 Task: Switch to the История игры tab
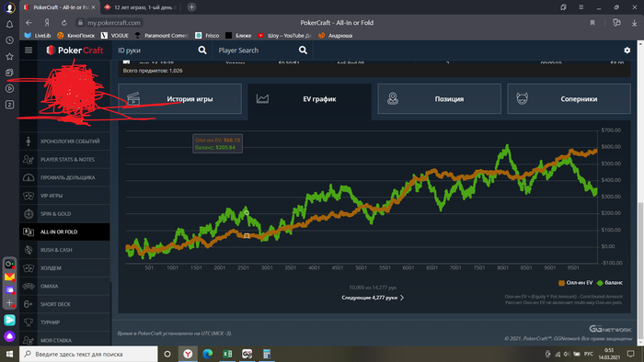pos(180,99)
